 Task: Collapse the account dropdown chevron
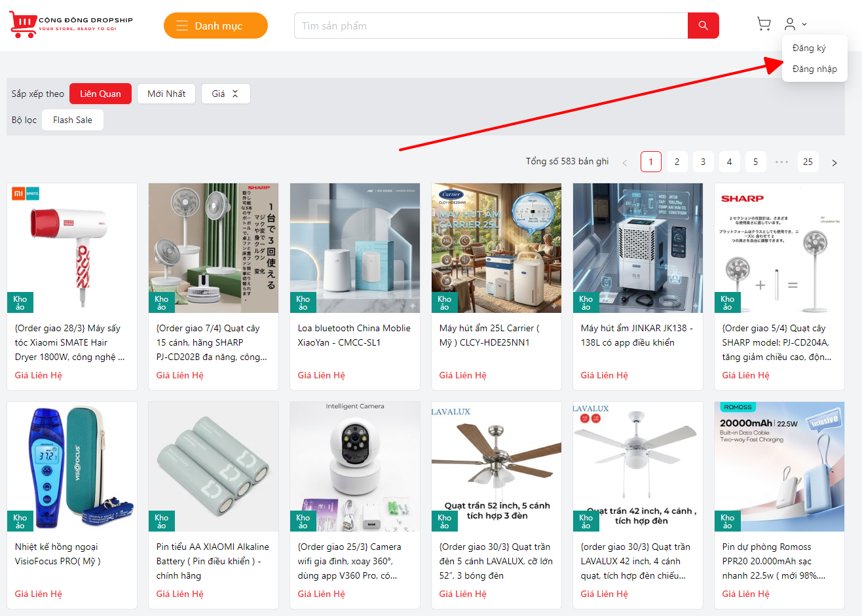(804, 24)
